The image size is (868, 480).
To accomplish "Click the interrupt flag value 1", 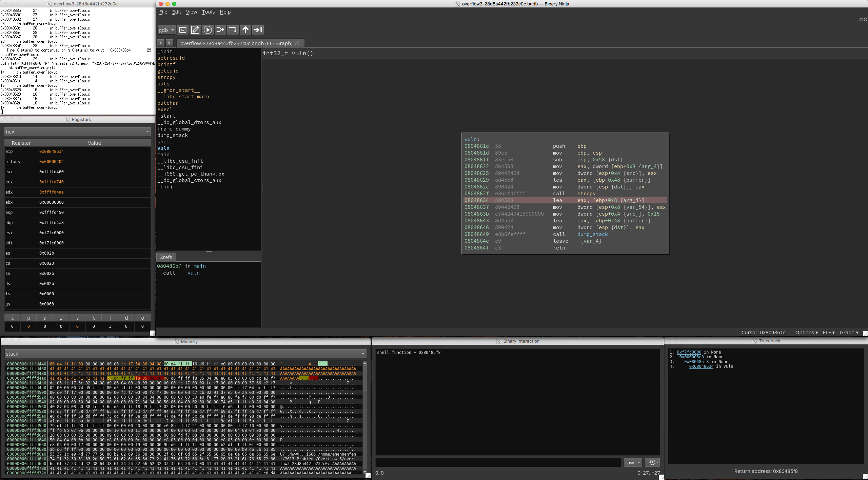I will 110,326.
